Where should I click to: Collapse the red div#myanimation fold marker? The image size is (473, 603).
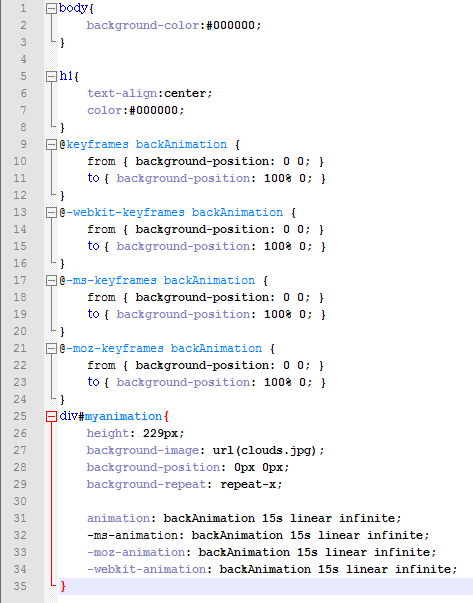pyautogui.click(x=51, y=416)
